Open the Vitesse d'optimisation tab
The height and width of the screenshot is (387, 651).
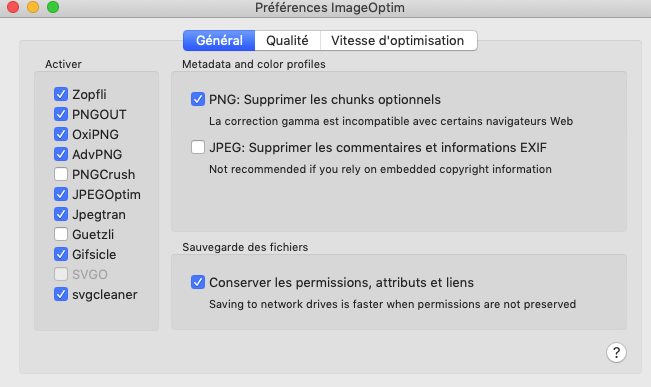398,40
